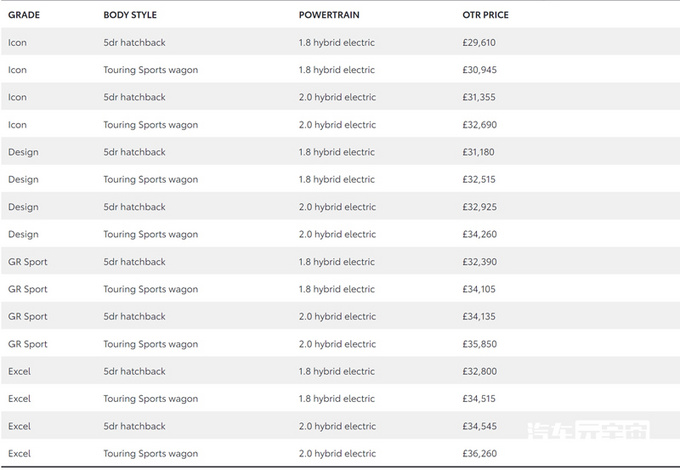Click the GRADE column header

[24, 16]
